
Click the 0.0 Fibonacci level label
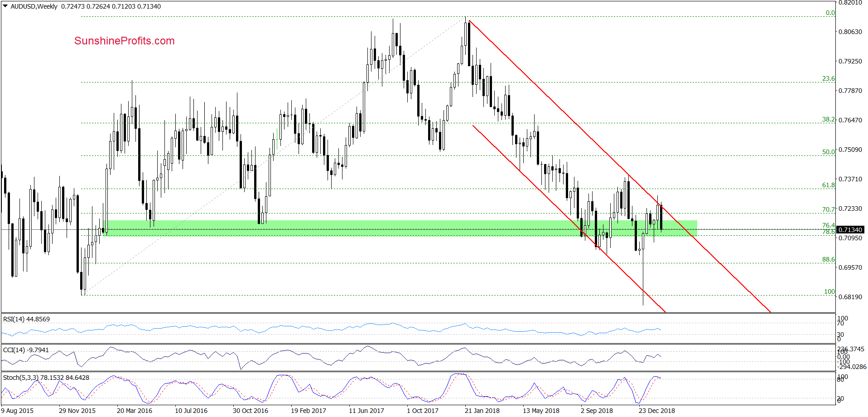[x=830, y=13]
